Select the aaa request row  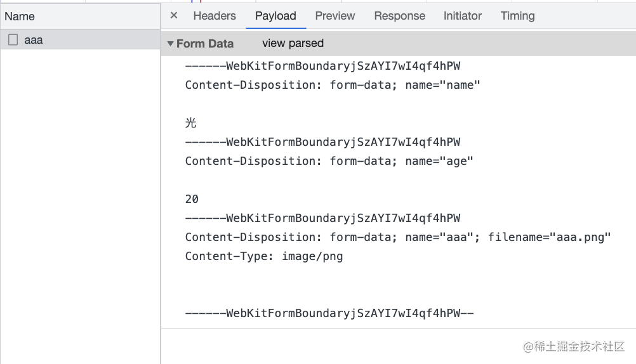(x=81, y=40)
